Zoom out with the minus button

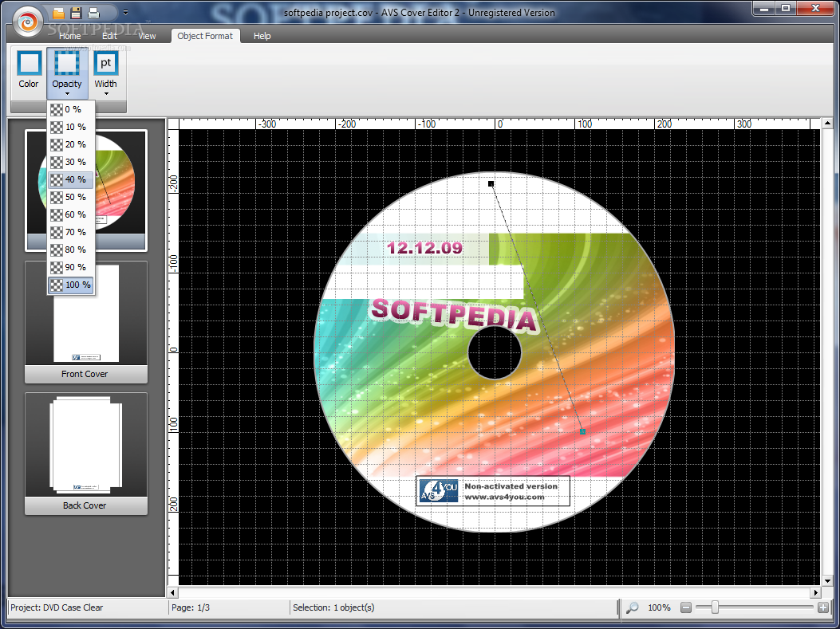(686, 607)
